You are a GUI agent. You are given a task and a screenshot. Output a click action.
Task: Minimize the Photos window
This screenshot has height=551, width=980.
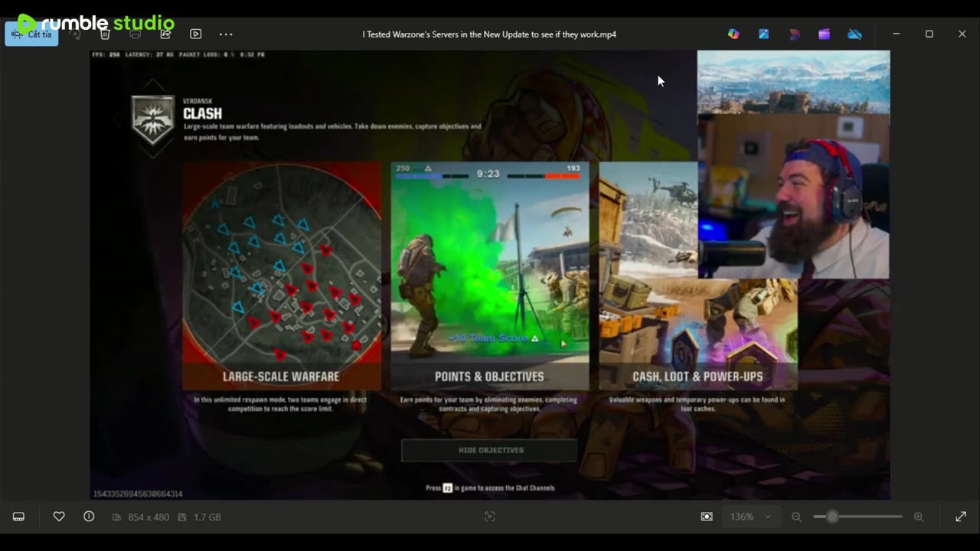tap(896, 34)
